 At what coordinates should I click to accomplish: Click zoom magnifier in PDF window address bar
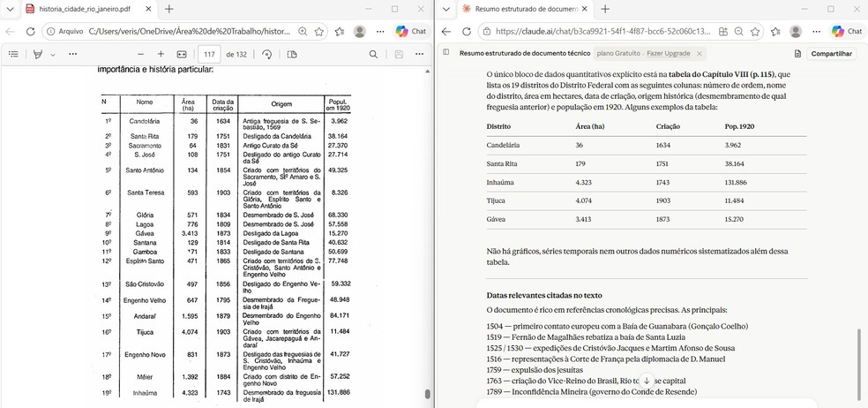tap(303, 32)
